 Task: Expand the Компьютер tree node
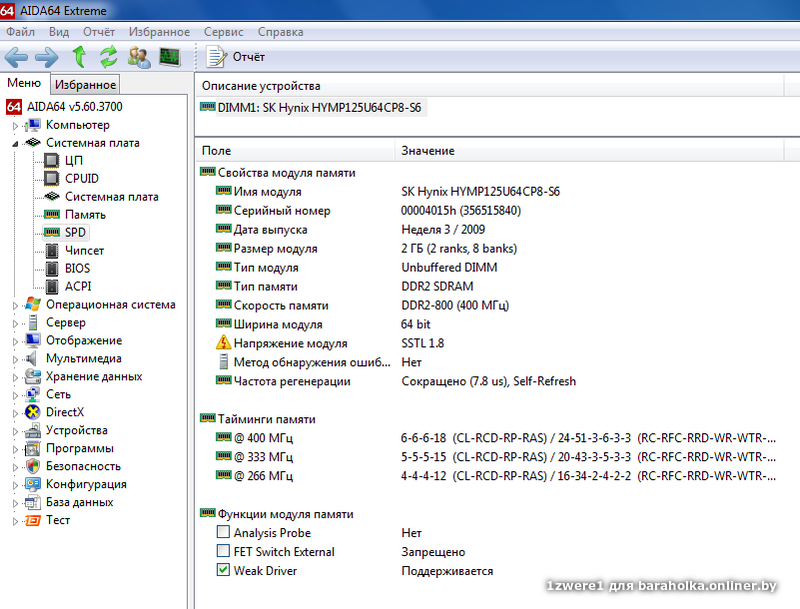pyautogui.click(x=15, y=125)
